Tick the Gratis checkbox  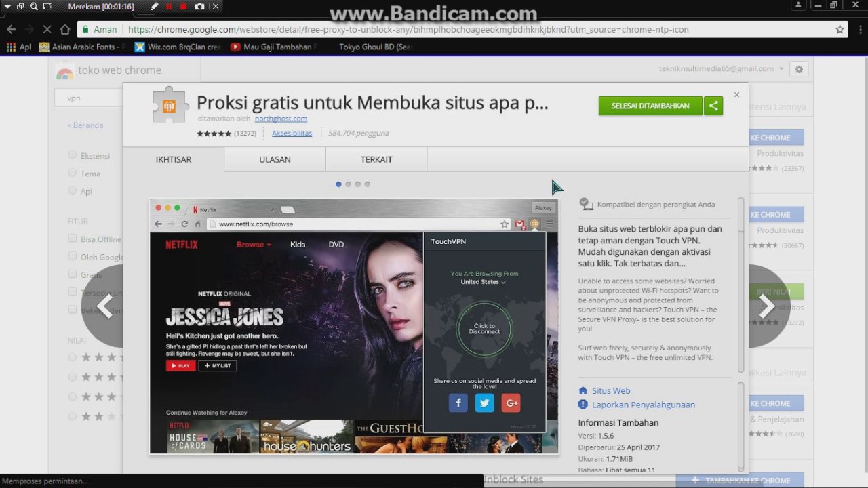pyautogui.click(x=72, y=274)
